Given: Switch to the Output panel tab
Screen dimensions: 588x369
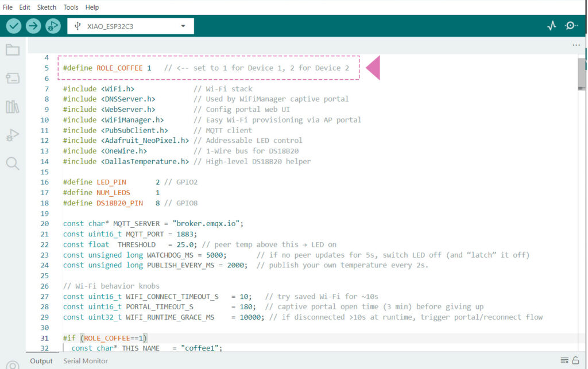Looking at the screenshot, I should [x=41, y=361].
